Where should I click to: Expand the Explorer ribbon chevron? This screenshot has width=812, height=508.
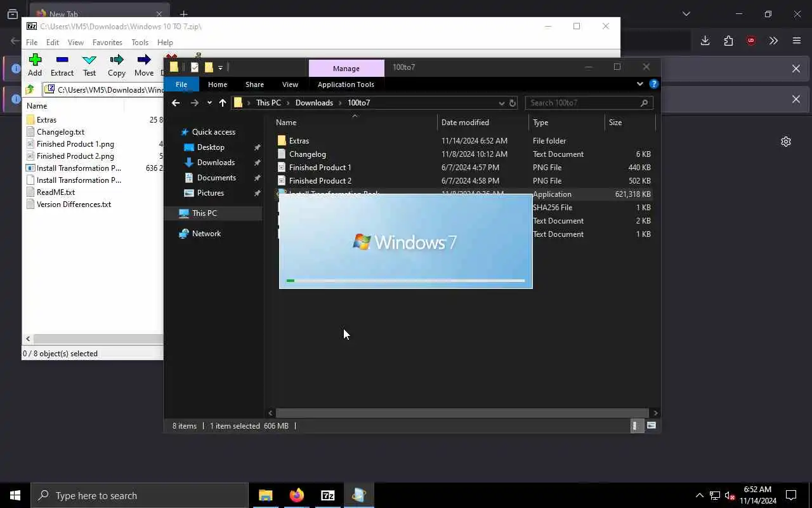point(639,84)
